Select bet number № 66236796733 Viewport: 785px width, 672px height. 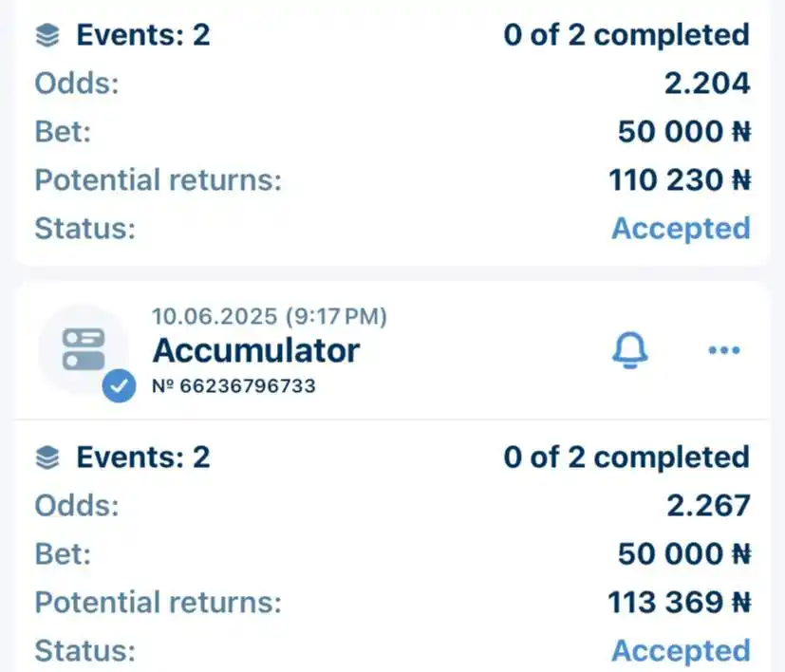(234, 386)
